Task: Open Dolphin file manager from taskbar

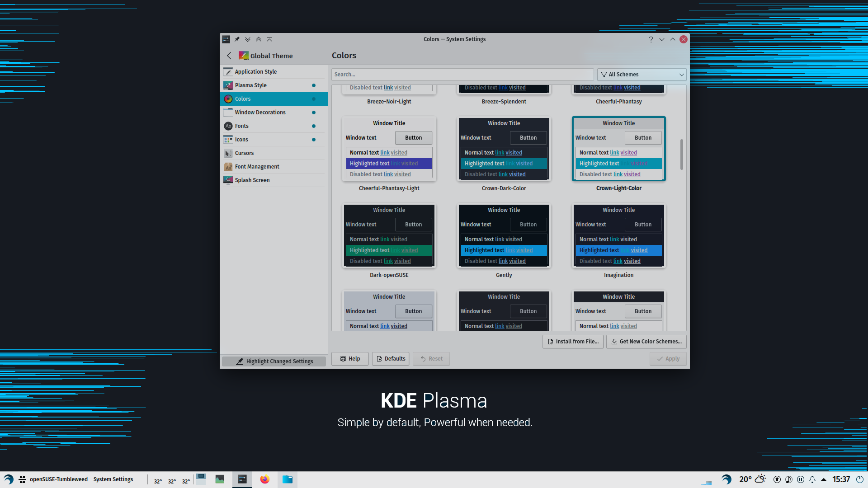Action: point(288,479)
